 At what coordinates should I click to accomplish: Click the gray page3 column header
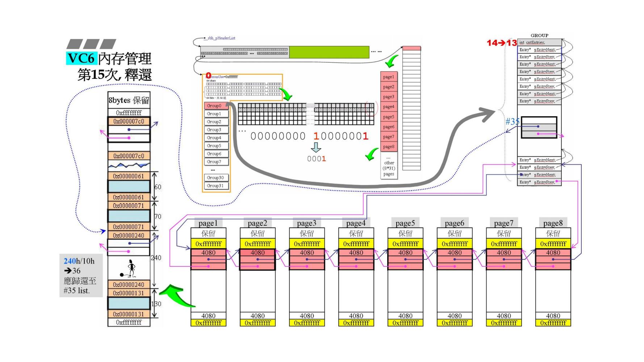pos(307,223)
